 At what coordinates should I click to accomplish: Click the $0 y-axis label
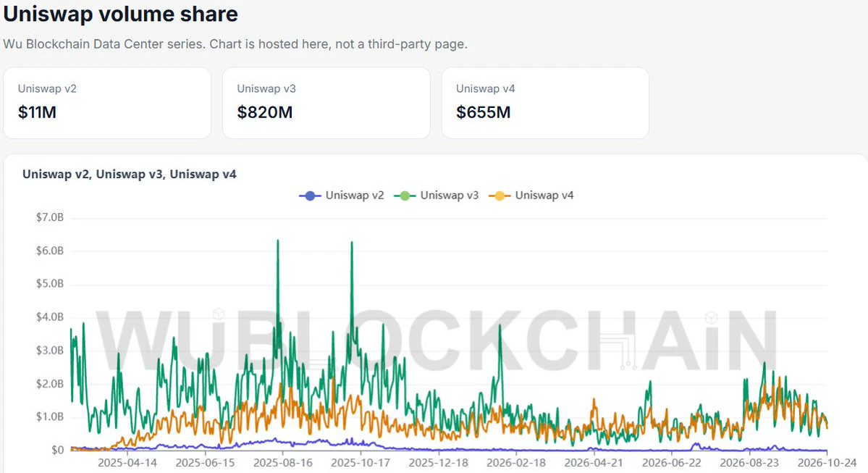point(58,451)
